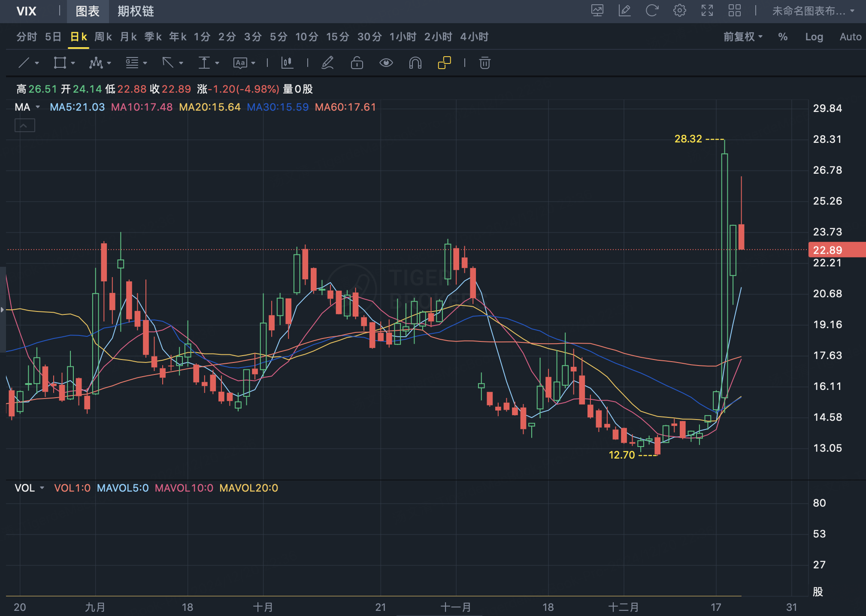866x616 pixels.
Task: Activate the magnet snap tool
Action: point(415,63)
